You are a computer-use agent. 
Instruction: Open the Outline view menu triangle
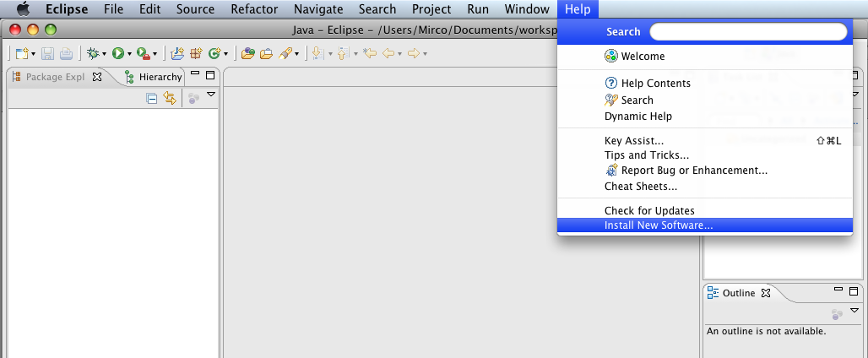[x=854, y=311]
